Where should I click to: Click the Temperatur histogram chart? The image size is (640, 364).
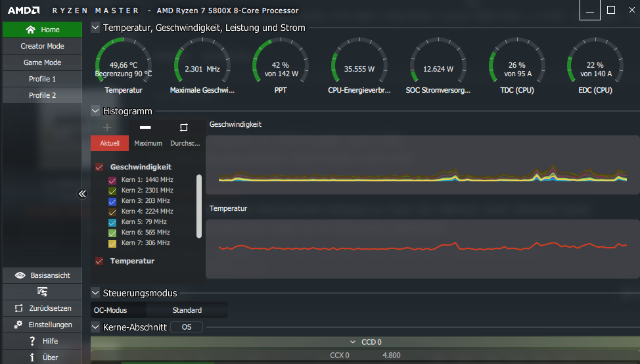click(x=423, y=249)
